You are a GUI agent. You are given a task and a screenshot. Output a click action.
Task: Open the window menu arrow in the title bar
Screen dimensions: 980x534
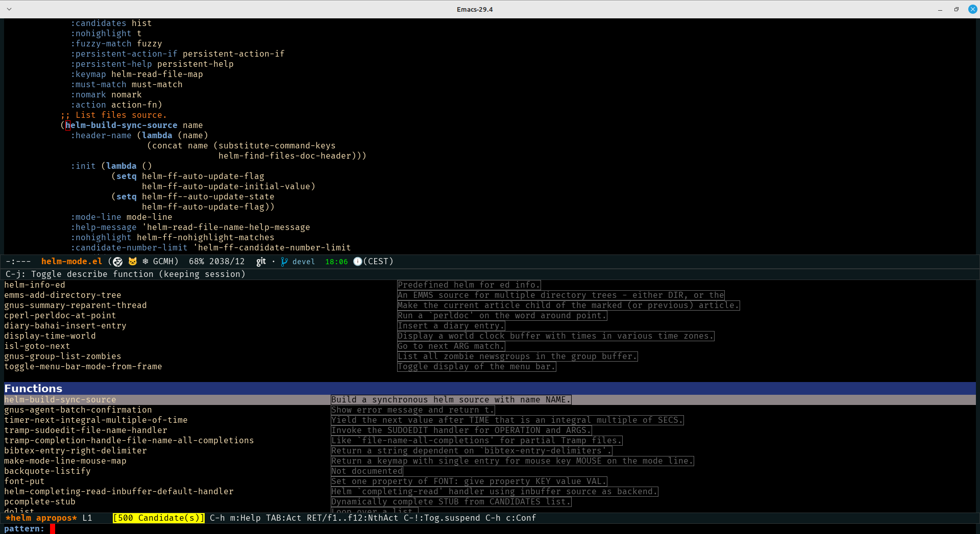pyautogui.click(x=9, y=9)
